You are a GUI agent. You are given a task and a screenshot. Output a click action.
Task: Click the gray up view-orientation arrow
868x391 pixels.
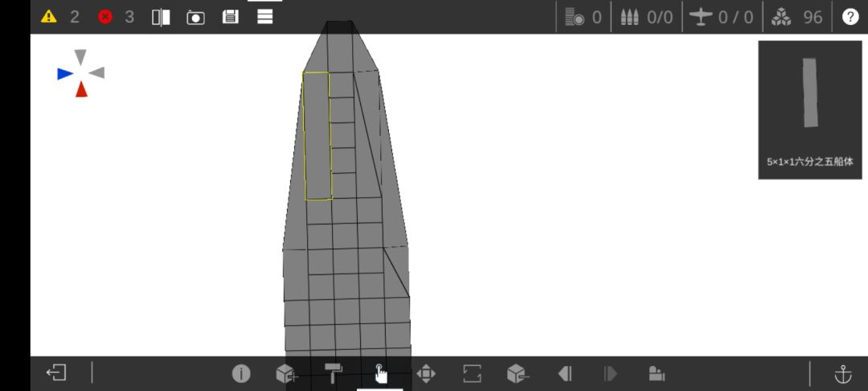(x=80, y=57)
